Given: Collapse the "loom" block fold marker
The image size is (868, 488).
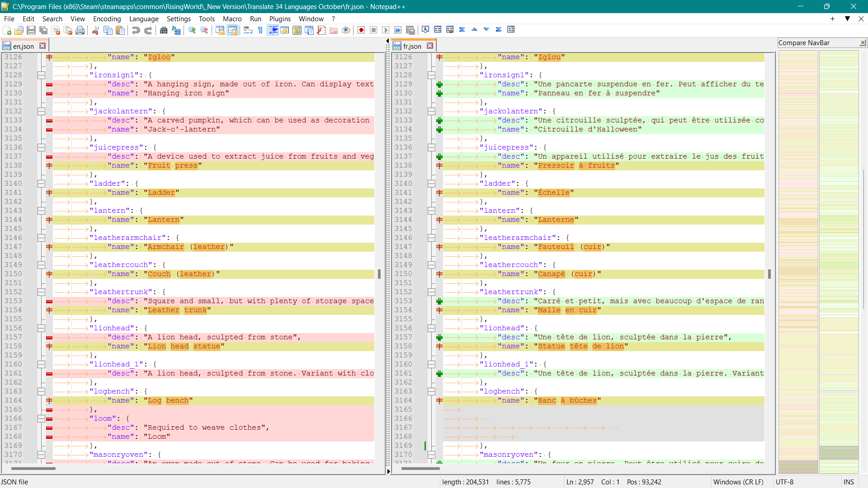Looking at the screenshot, I should coord(41,418).
